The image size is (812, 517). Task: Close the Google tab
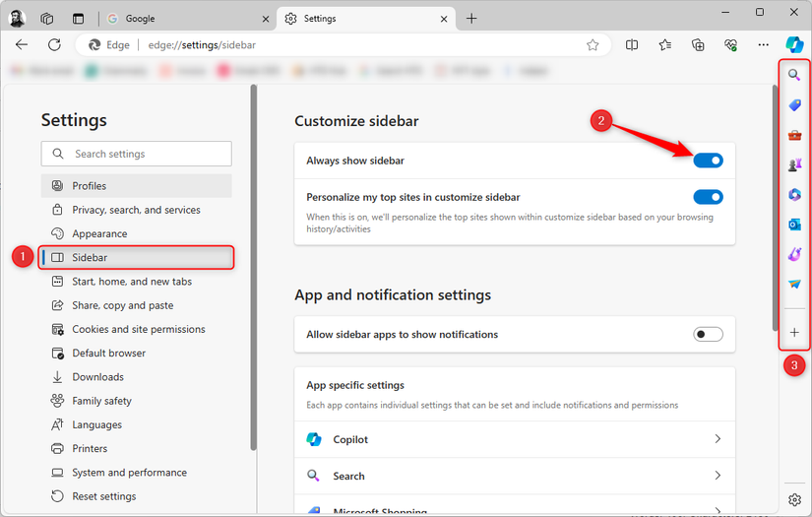266,19
